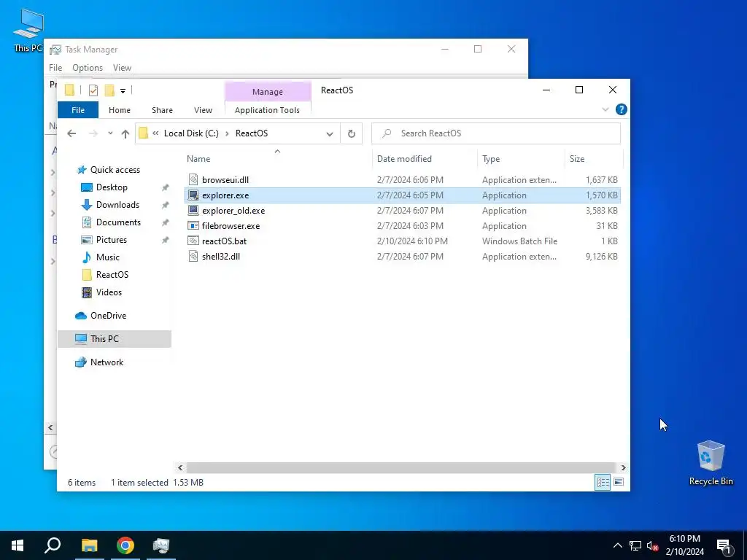Go to Desktop in the navigation pane
This screenshot has width=747, height=560.
[x=112, y=187]
